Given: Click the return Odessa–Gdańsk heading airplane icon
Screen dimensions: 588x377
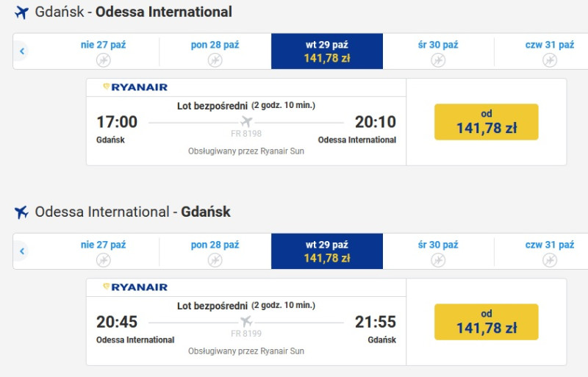Looking at the screenshot, I should (x=22, y=212).
